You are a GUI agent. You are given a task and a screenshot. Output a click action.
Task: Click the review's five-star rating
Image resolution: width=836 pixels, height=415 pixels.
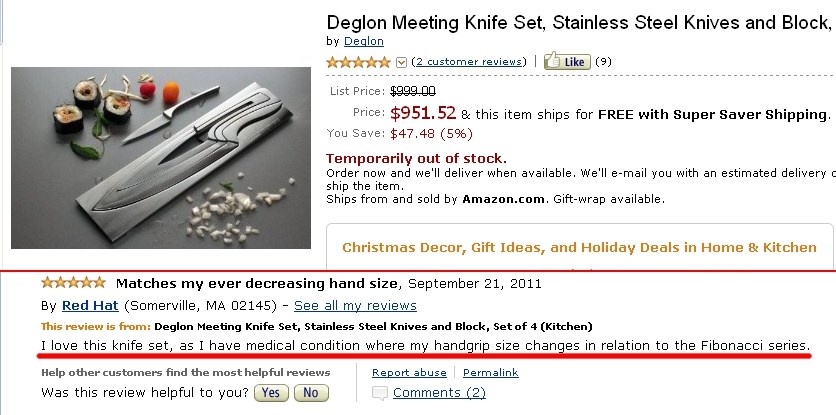click(73, 282)
